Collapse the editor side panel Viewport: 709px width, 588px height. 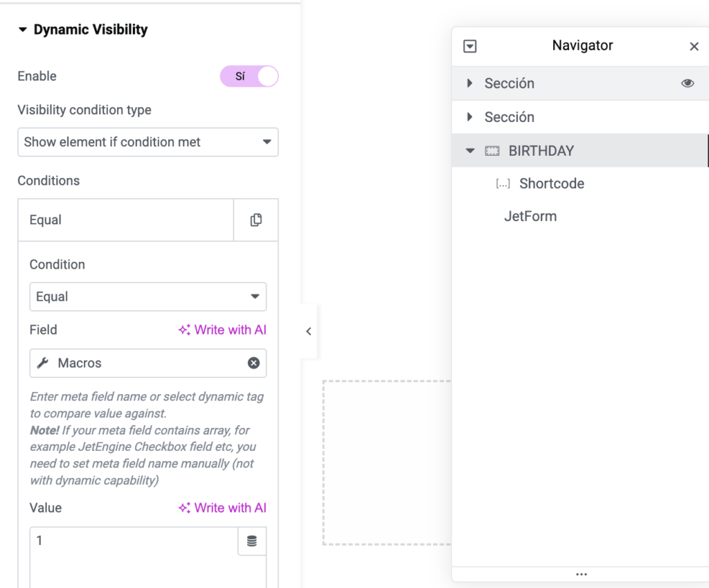click(x=309, y=331)
